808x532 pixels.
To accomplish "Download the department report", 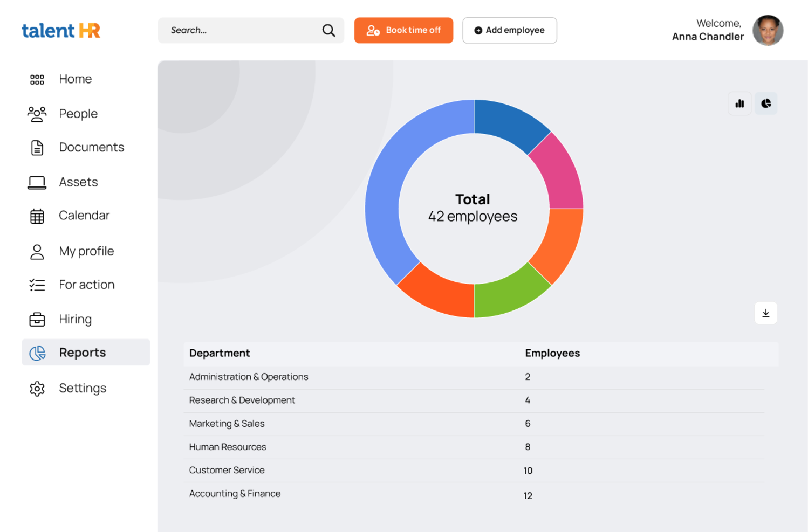I will tap(765, 313).
